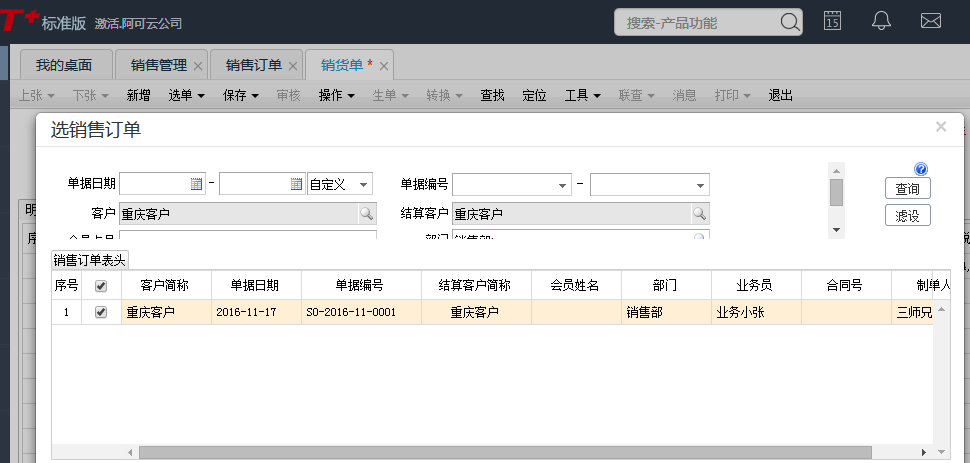Click 新增 in the toolbar
970x463 pixels.
pyautogui.click(x=139, y=95)
